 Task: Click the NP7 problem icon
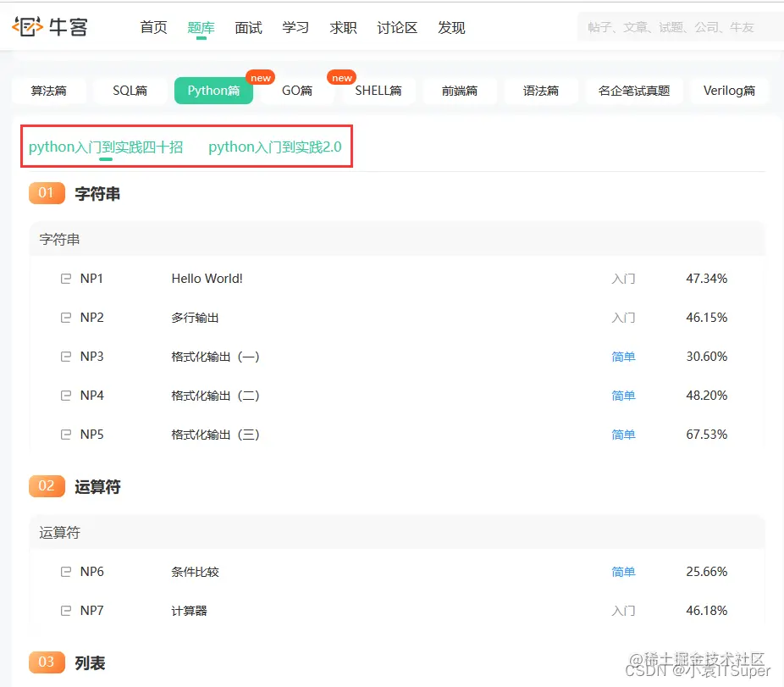point(65,611)
